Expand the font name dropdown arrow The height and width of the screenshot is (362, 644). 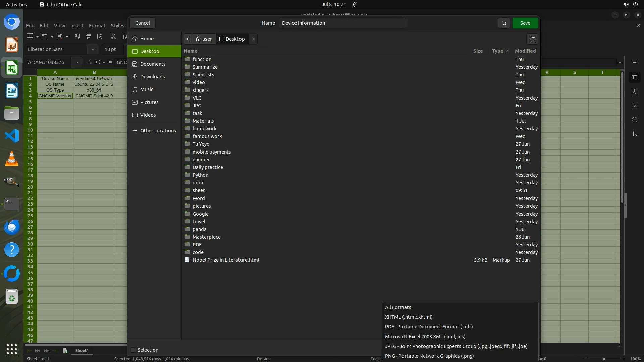pos(93,49)
